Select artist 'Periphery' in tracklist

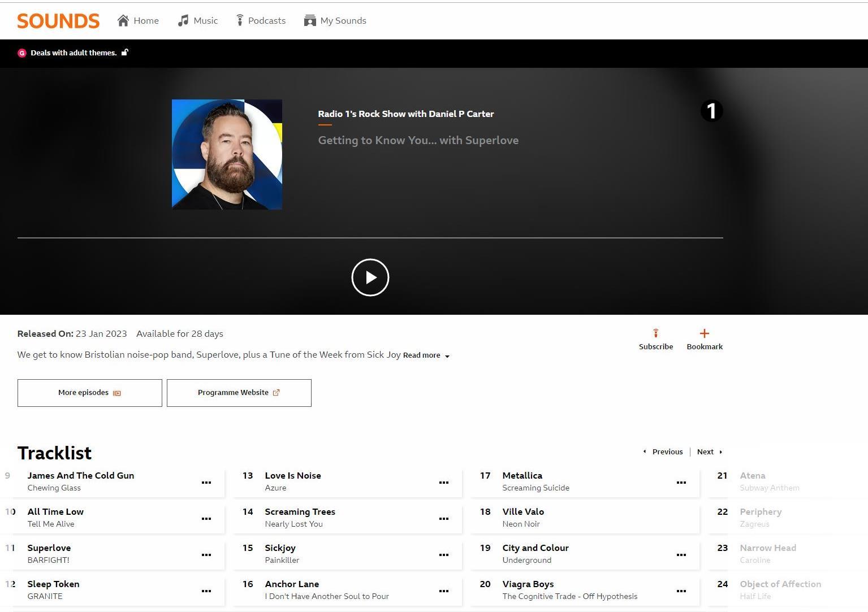761,512
